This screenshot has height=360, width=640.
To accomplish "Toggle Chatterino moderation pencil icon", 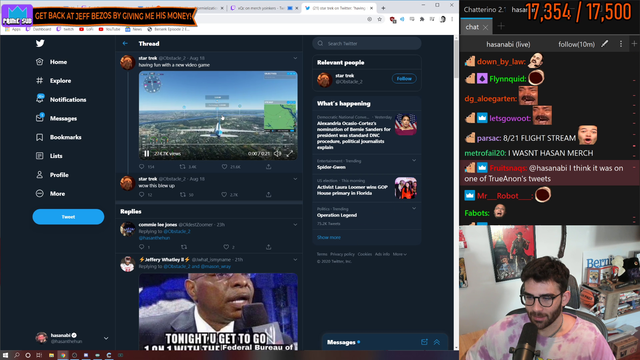I will 604,44.
